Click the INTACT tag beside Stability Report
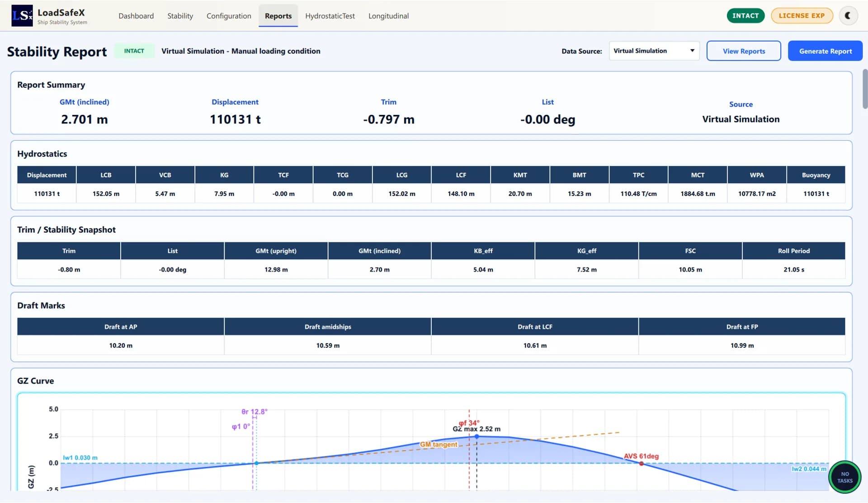 134,51
